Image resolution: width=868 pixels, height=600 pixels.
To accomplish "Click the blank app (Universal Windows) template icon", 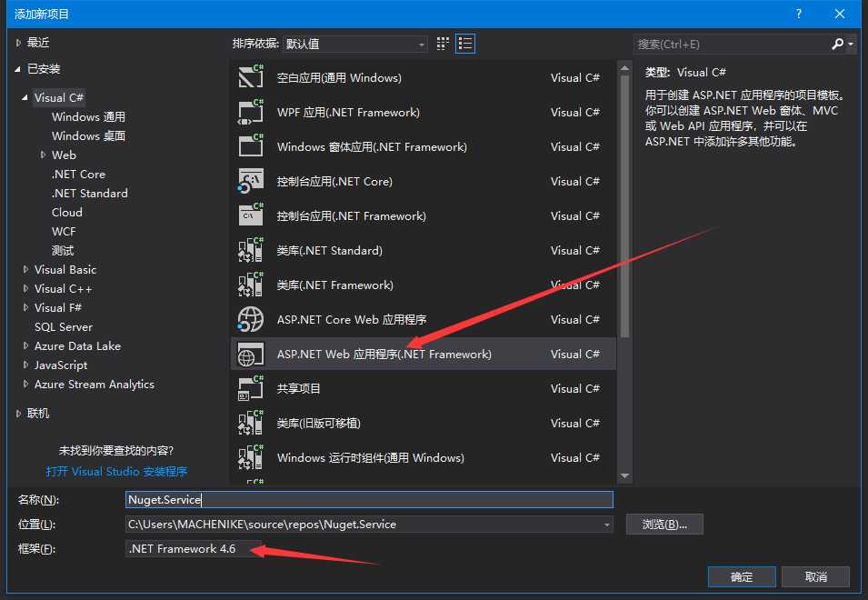I will click(x=251, y=77).
